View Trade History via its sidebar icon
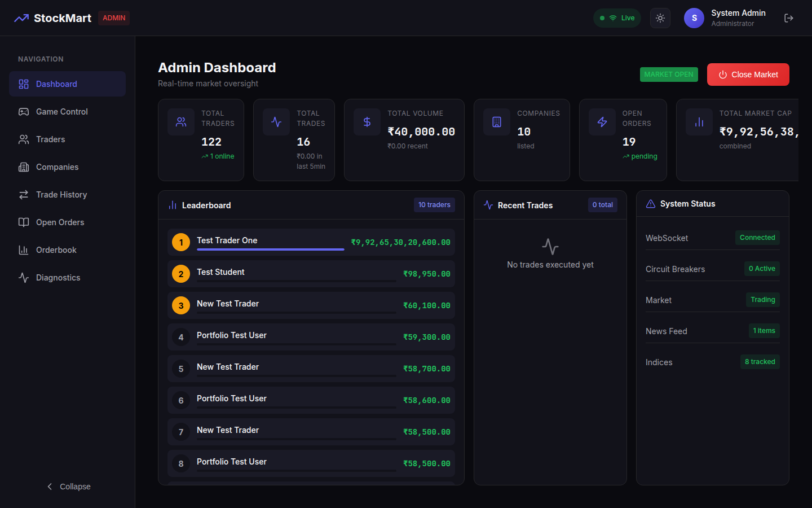The width and height of the screenshot is (812, 508). pos(23,194)
